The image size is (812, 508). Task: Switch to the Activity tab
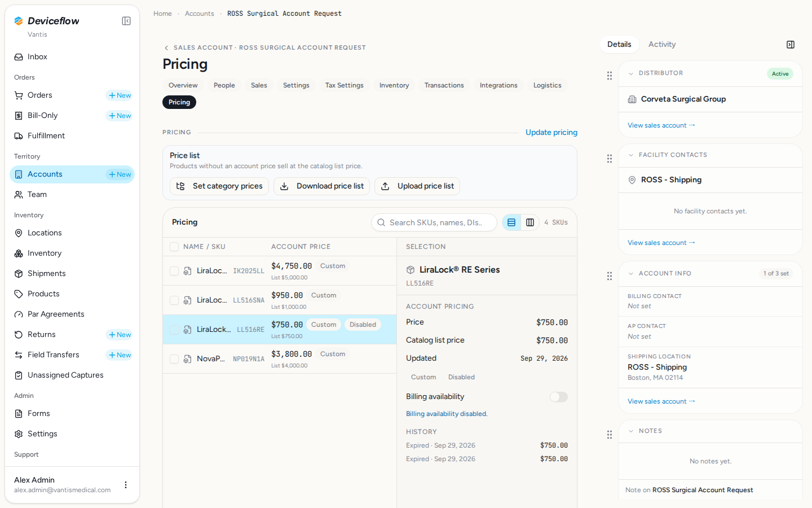click(x=662, y=45)
